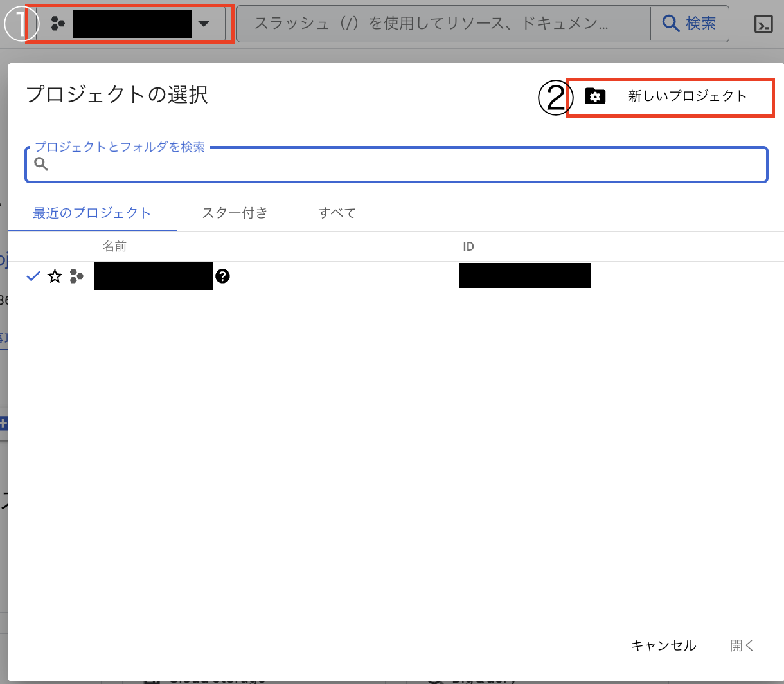Open the project selector dropdown arrow
Image resolution: width=784 pixels, height=684 pixels.
click(x=204, y=24)
